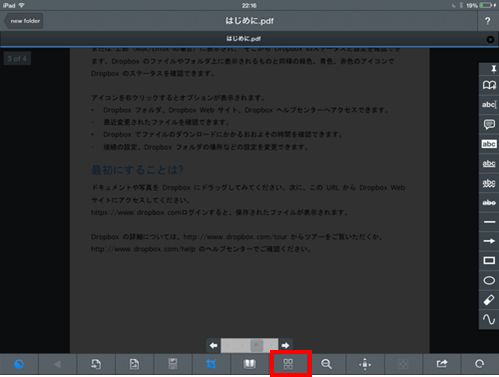This screenshot has height=377, width=499.
Task: Toggle the blue crop pages tool
Action: point(211,364)
